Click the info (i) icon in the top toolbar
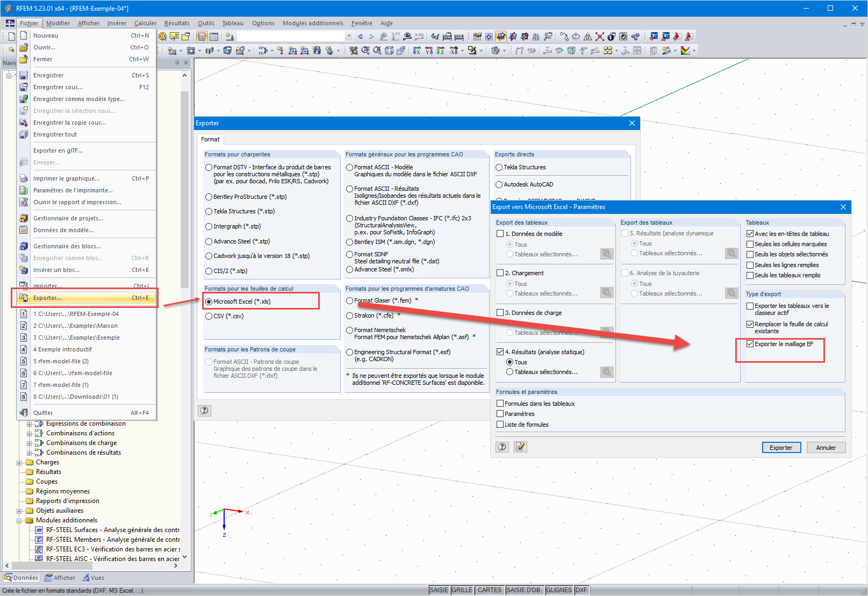The height and width of the screenshot is (596, 868). point(611,37)
